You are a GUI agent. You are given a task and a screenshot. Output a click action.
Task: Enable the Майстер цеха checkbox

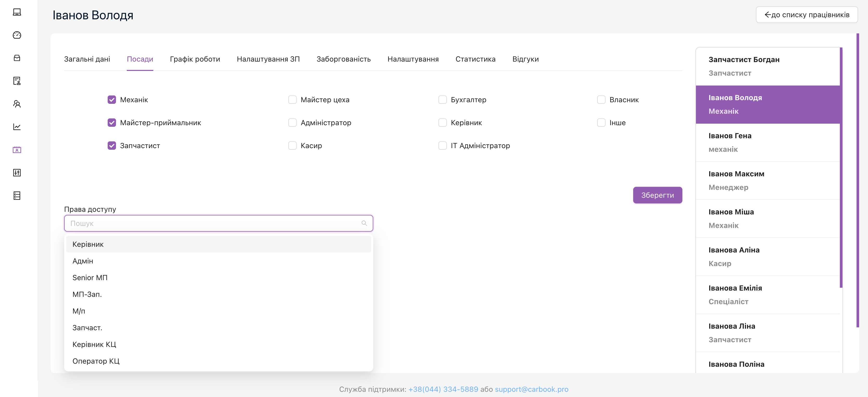(292, 100)
